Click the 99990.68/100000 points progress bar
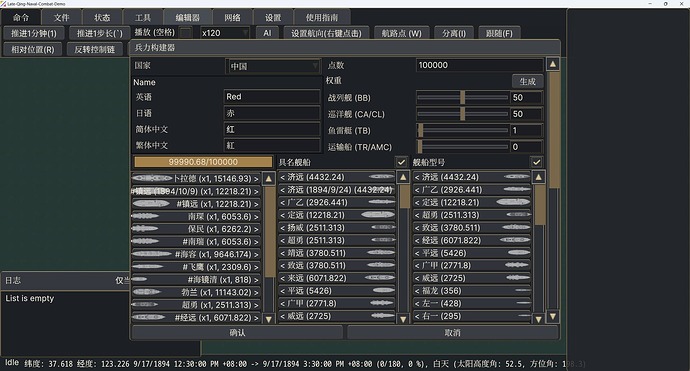This screenshot has height=371, width=690. 203,162
